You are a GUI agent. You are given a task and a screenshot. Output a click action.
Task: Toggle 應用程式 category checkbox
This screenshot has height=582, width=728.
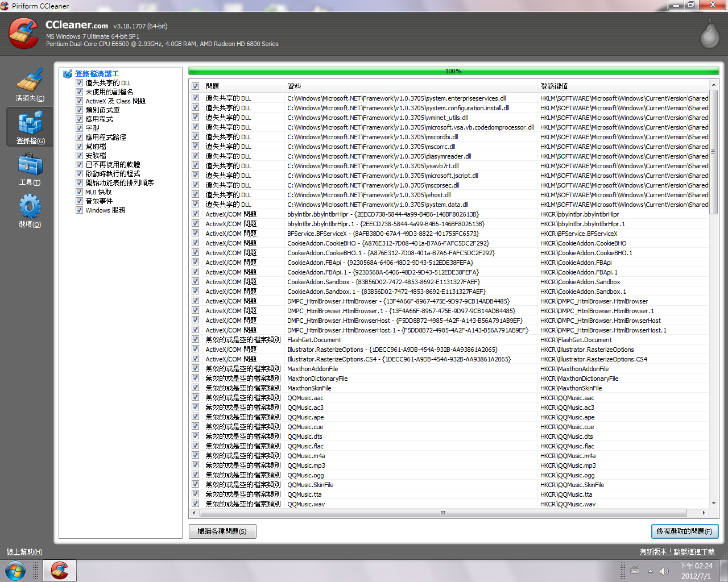pyautogui.click(x=80, y=119)
